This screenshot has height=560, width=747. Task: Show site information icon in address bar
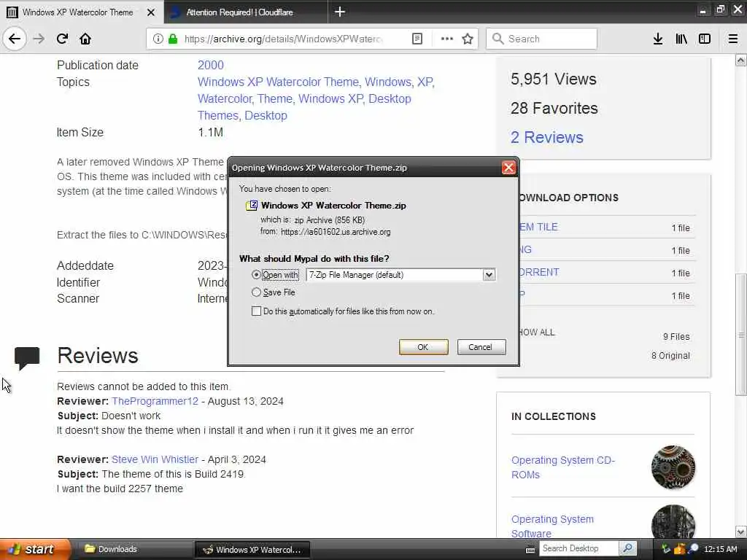point(158,39)
